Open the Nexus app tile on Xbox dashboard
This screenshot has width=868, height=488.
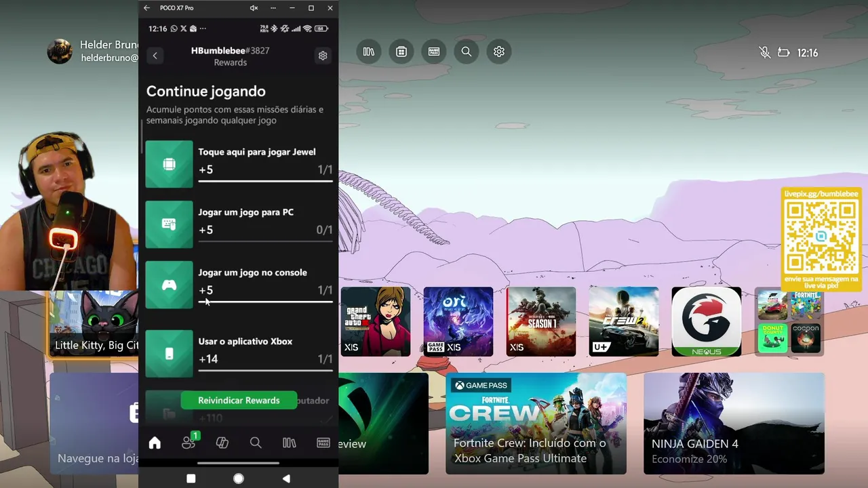pyautogui.click(x=707, y=321)
